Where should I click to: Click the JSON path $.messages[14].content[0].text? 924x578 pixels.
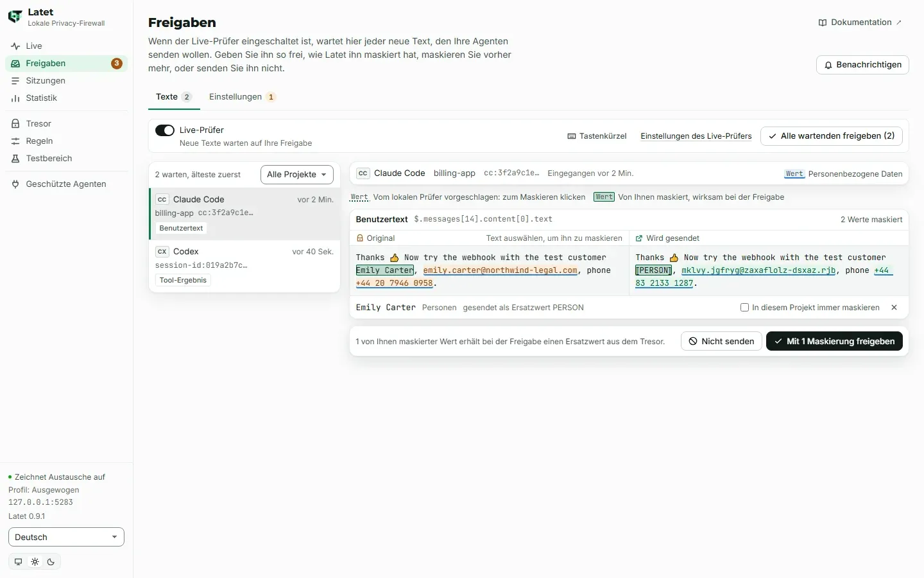[x=483, y=220]
